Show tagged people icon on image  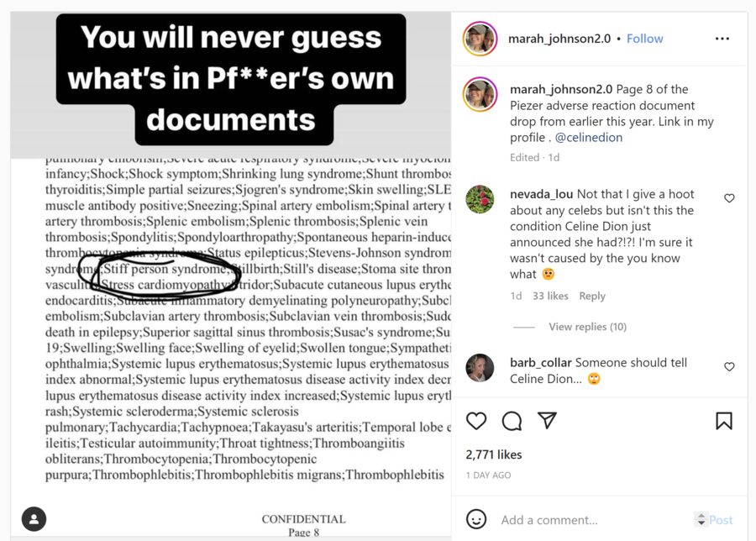pyautogui.click(x=34, y=519)
